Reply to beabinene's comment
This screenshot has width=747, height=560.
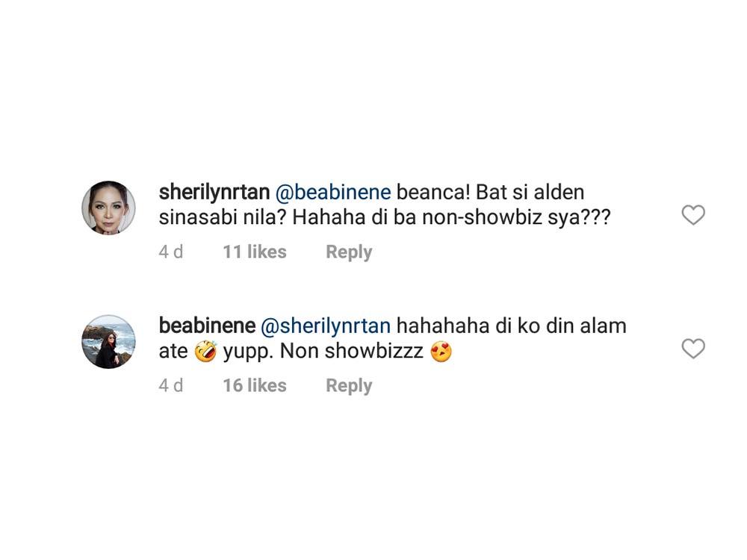[x=349, y=386]
